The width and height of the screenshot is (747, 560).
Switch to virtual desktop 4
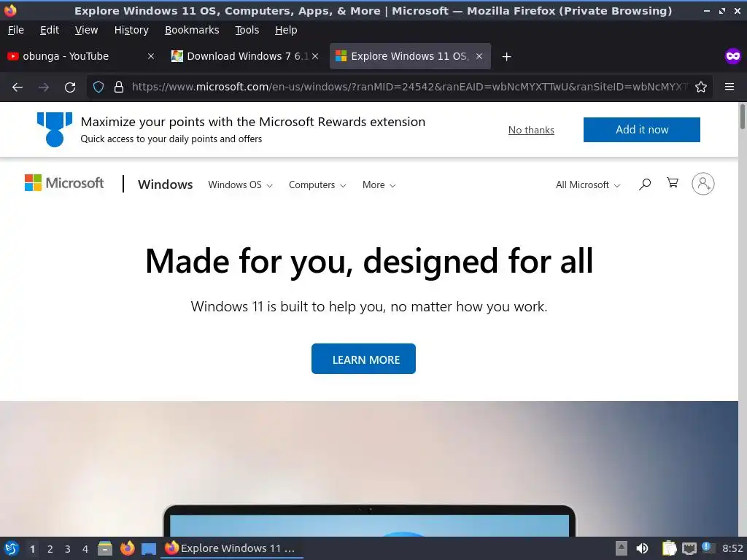pos(85,549)
